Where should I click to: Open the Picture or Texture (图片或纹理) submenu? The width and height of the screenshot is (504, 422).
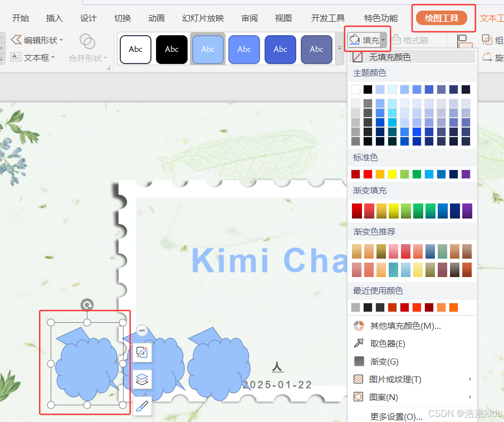coord(412,379)
